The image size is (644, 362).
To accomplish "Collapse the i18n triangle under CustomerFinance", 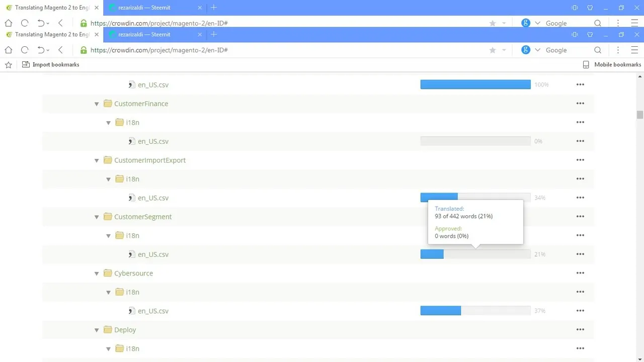I will [x=108, y=123].
